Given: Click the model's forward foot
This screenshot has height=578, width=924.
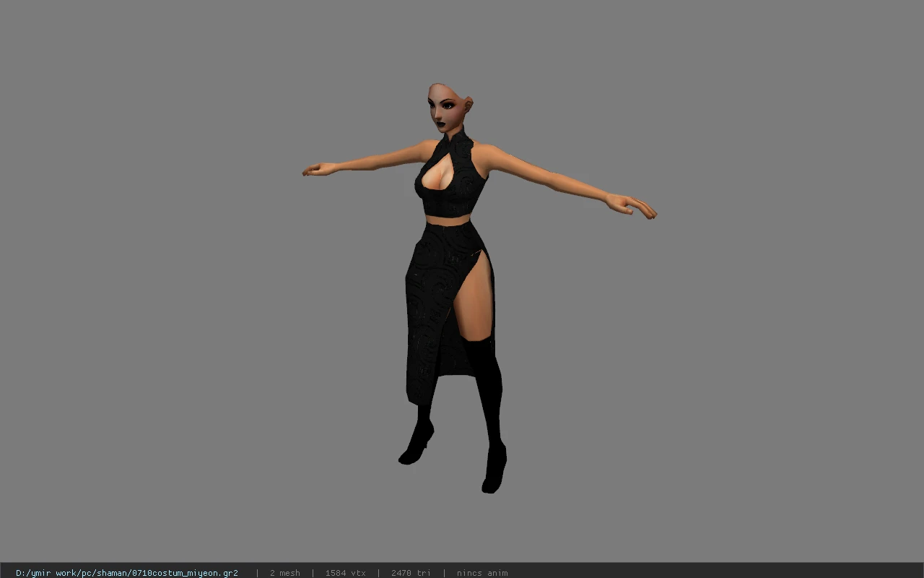Looking at the screenshot, I should point(494,470).
